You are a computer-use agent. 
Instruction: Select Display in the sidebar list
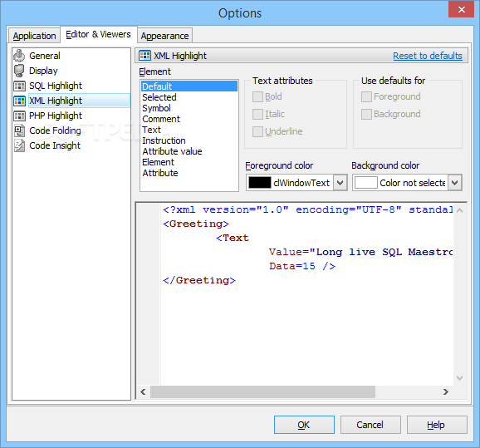click(43, 71)
